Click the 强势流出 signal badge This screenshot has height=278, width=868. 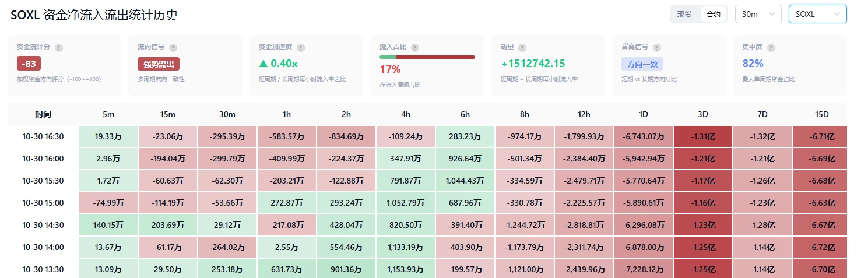pos(159,64)
